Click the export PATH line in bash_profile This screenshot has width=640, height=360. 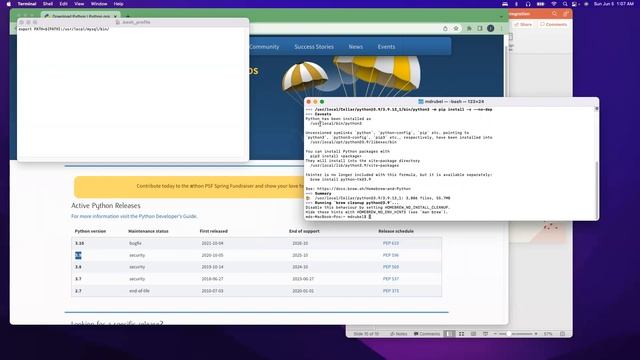coord(64,29)
